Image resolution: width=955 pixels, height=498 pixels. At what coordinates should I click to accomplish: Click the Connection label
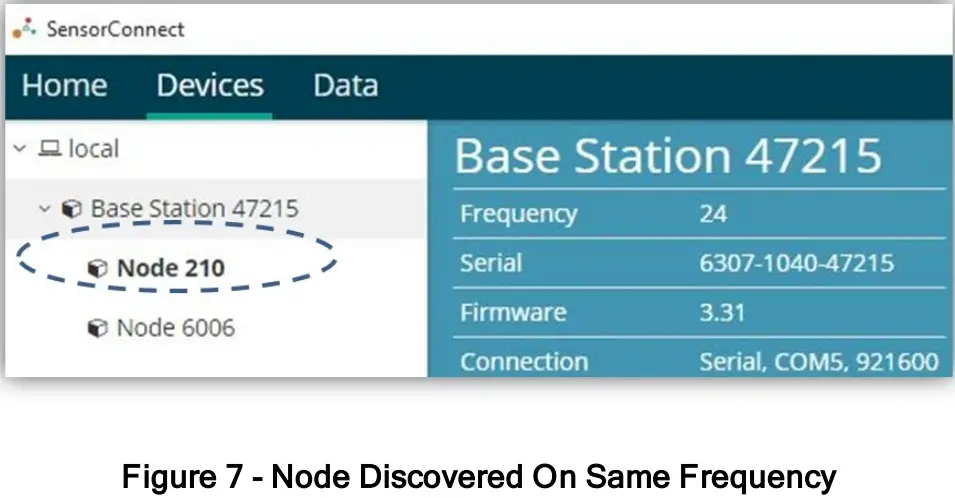click(x=524, y=362)
